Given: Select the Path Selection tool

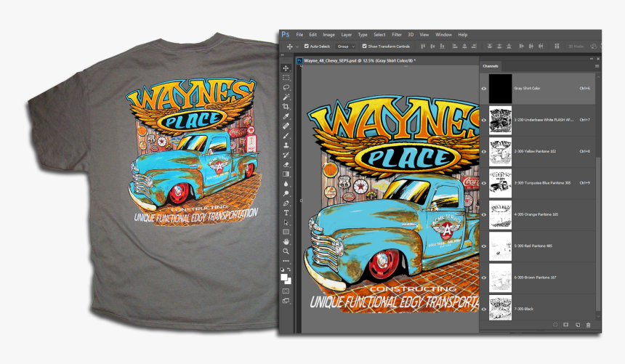Looking at the screenshot, I should point(286,222).
